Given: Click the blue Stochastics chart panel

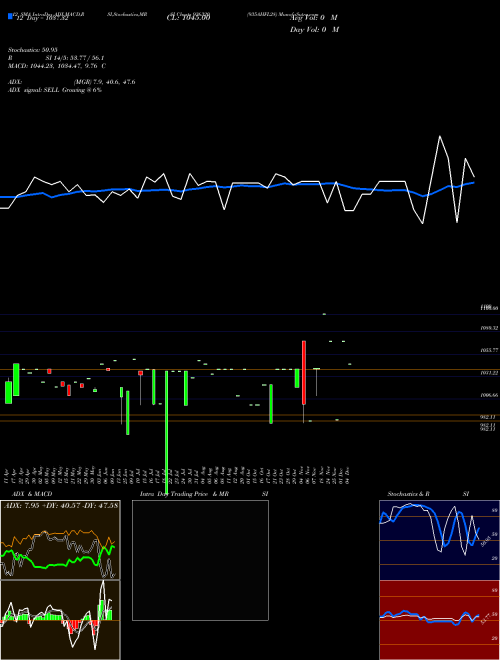Looking at the screenshot, I should [439, 540].
